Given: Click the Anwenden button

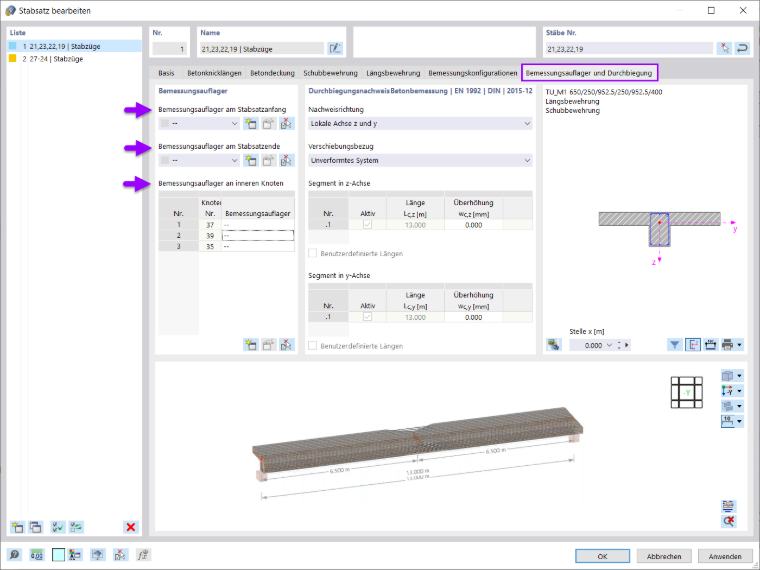Looking at the screenshot, I should (x=725, y=556).
